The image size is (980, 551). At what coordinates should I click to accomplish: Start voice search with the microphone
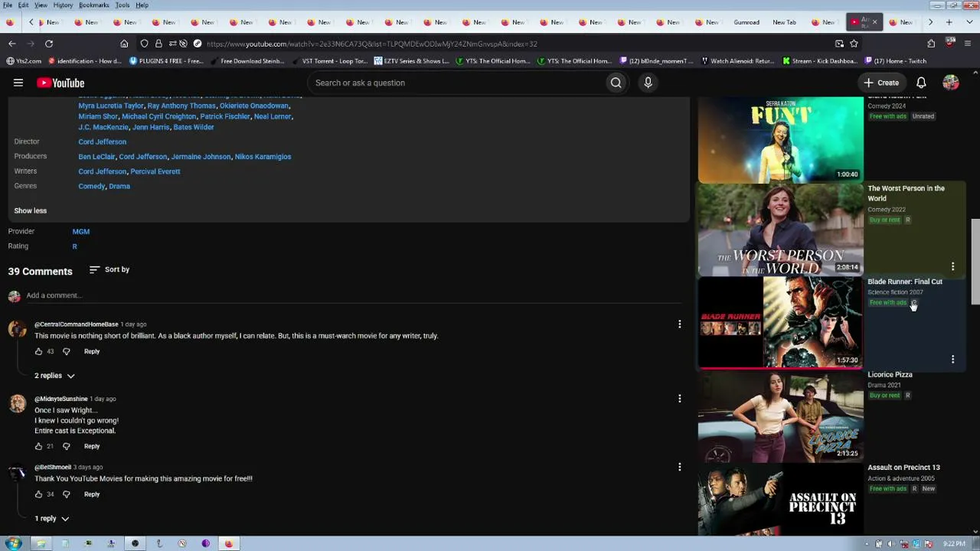648,83
